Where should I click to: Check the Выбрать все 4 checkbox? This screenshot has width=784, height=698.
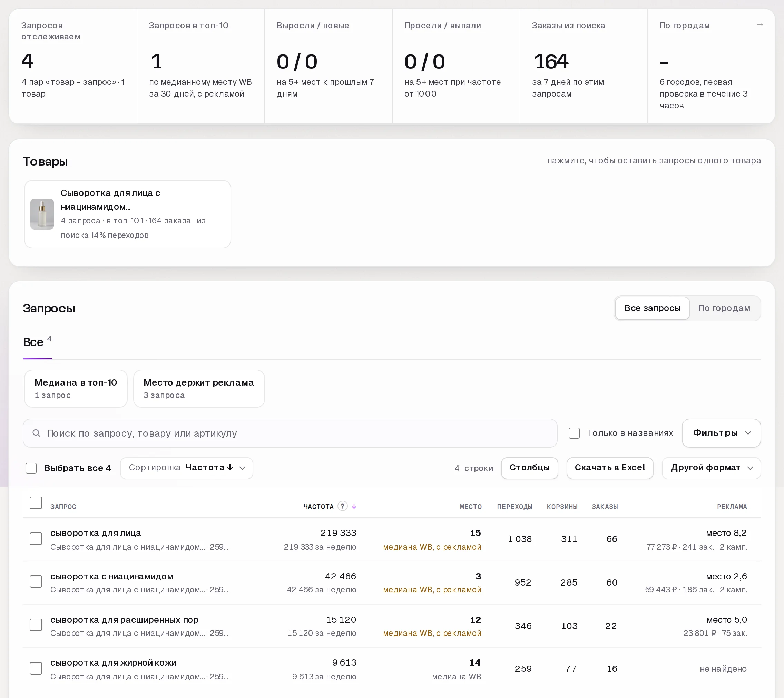tap(31, 468)
